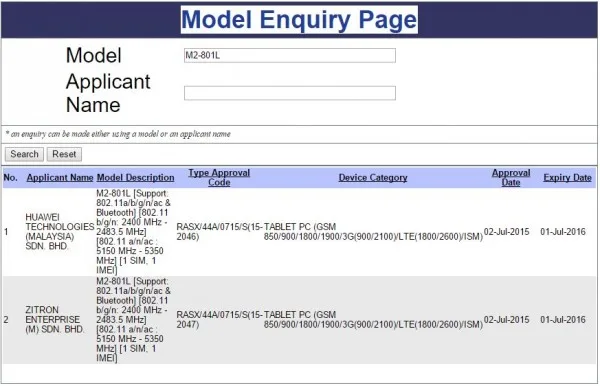Click the enquiry note about model or applicant
Screen dimensions: 600x386
click(118, 134)
